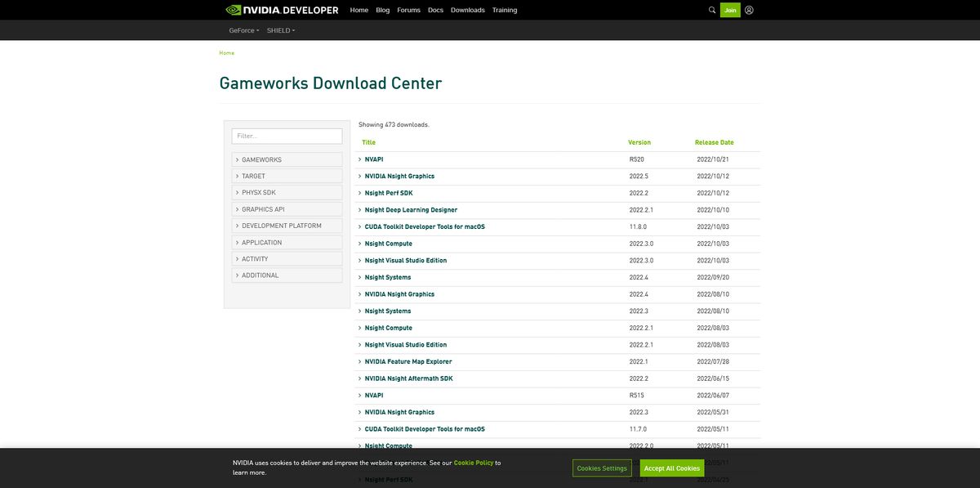Open the GeForce dropdown menu
Screen dimensions: 980x488
coord(243,29)
